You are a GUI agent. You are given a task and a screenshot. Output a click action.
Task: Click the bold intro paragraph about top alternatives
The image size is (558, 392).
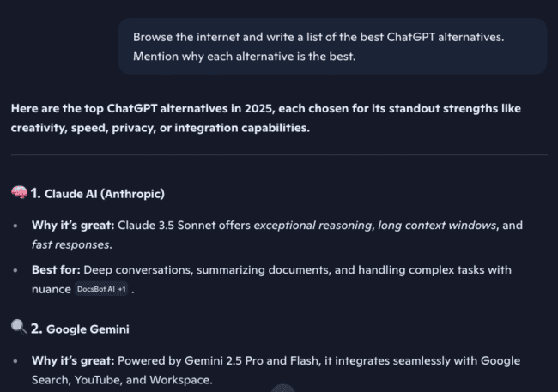click(266, 118)
